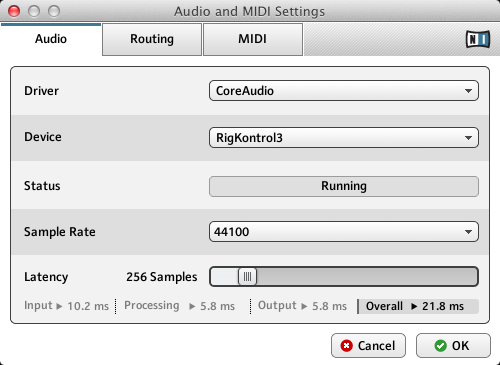Open the Sample Rate dropdown showing 44100
This screenshot has height=365, width=500.
click(x=344, y=232)
